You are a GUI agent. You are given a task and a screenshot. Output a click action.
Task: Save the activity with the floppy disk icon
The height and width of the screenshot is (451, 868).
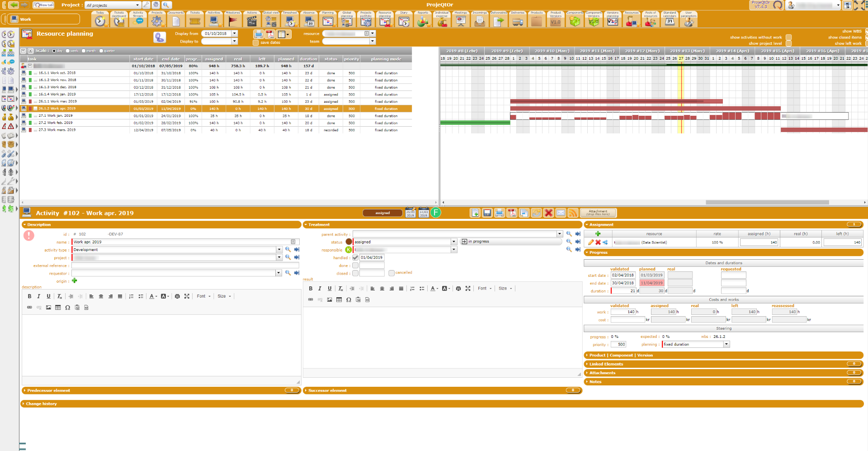487,213
